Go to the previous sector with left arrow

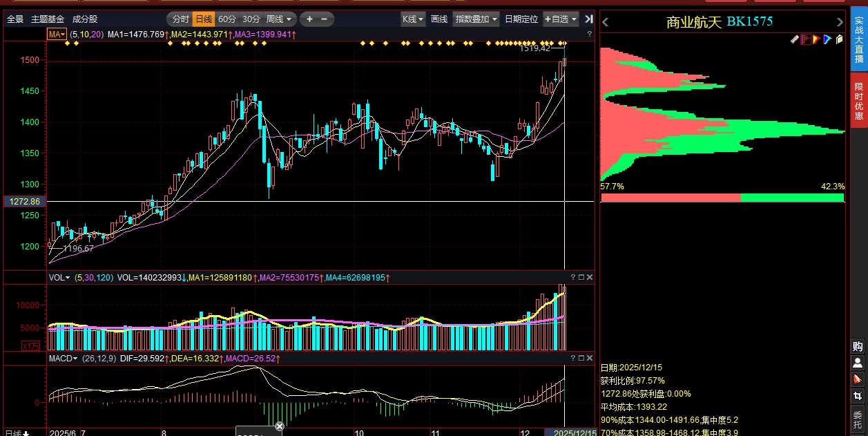click(605, 22)
